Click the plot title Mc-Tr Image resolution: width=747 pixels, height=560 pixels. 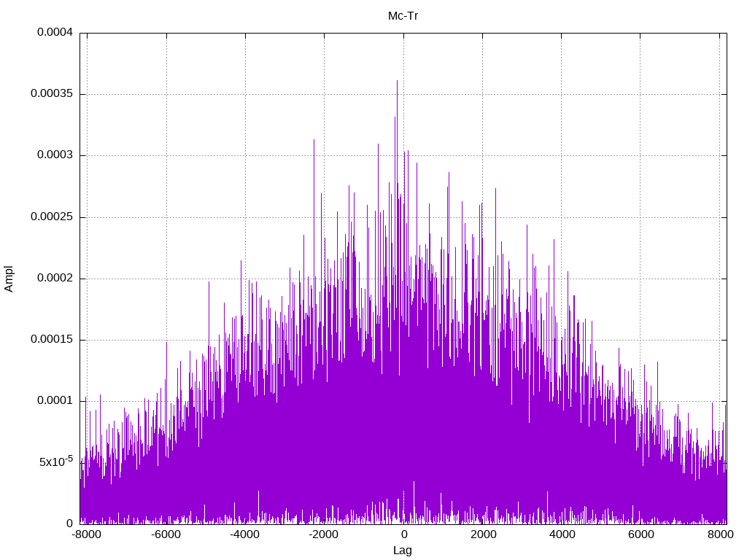[x=403, y=16]
